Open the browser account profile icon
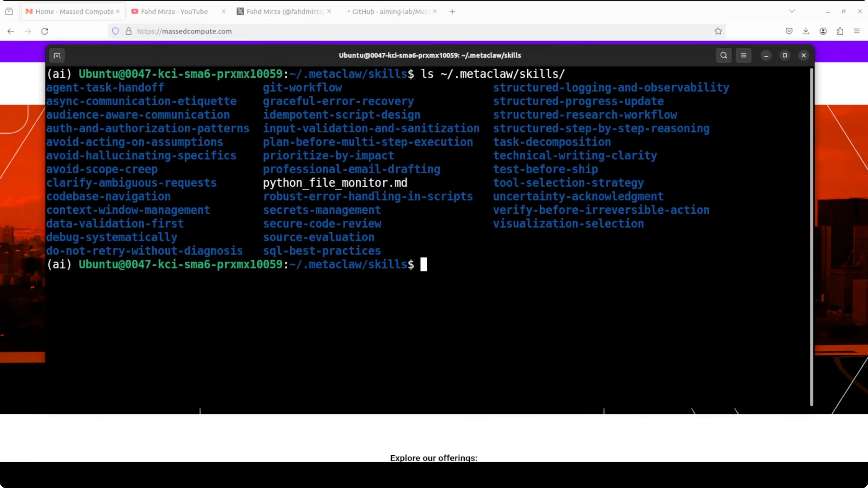868x488 pixels. [x=823, y=31]
